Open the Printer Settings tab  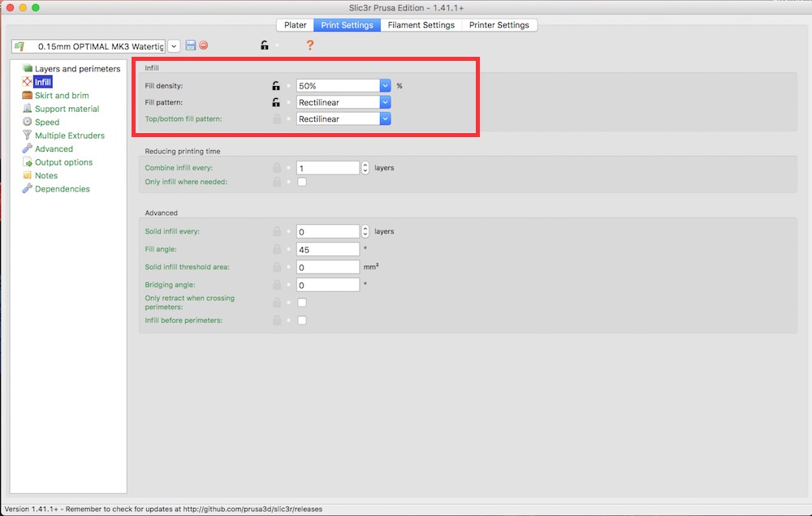[499, 25]
